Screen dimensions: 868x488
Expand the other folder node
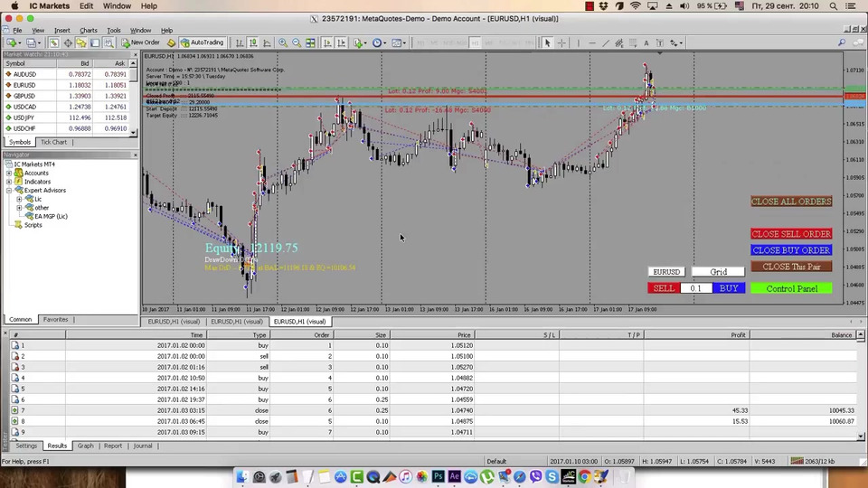(19, 208)
